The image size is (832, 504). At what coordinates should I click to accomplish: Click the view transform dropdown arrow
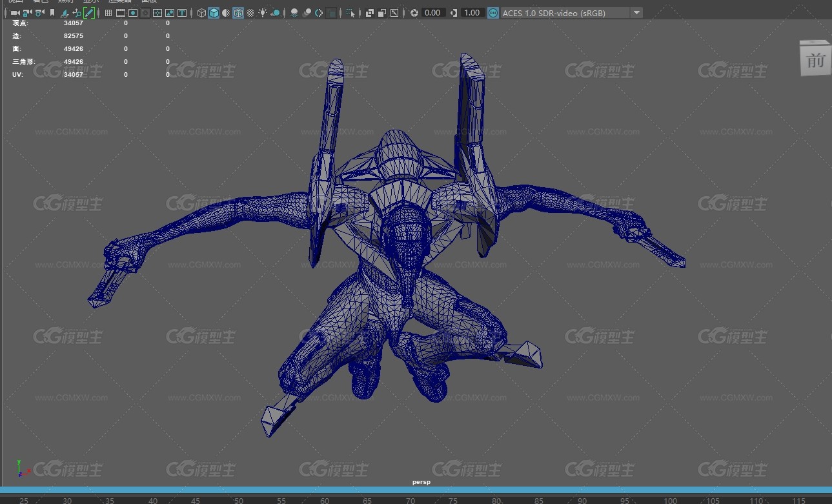[636, 13]
